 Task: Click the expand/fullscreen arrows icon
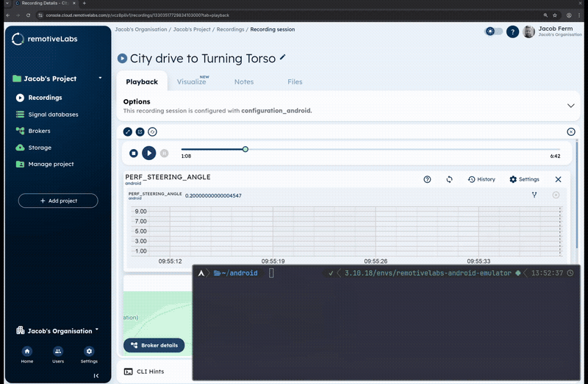128,132
